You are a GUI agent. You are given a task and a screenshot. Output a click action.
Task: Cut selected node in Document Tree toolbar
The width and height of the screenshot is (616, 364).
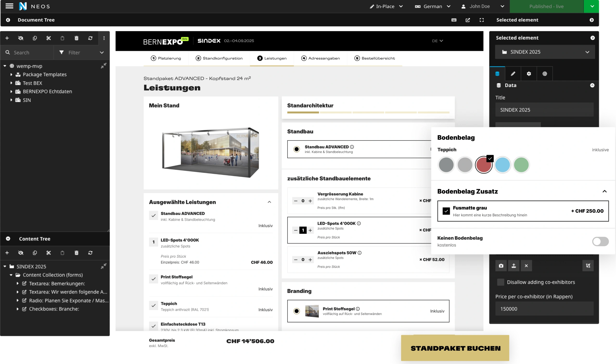(49, 38)
